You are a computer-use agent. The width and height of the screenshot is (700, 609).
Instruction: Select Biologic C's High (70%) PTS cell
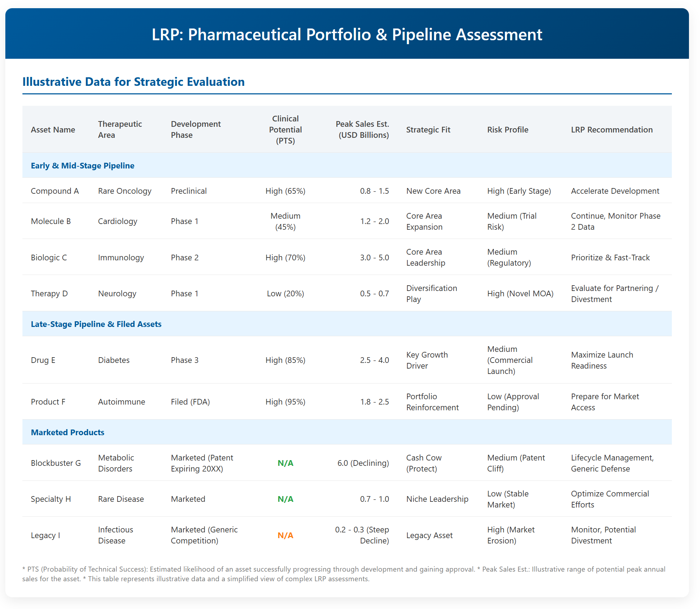point(285,257)
